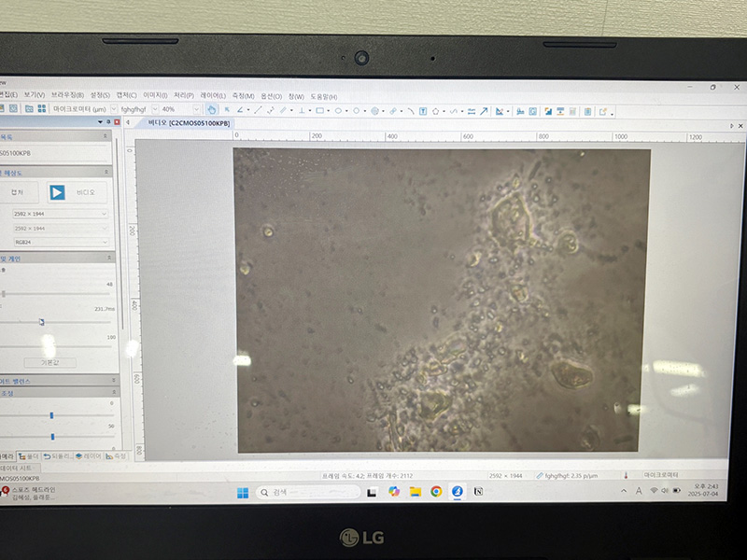Select the hand pan tool
The image size is (747, 560).
pos(211,110)
